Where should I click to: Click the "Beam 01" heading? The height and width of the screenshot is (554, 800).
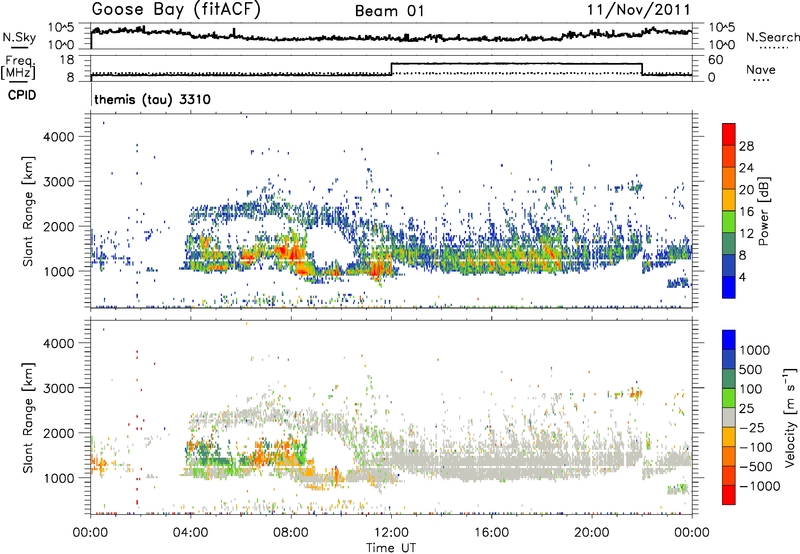click(389, 11)
